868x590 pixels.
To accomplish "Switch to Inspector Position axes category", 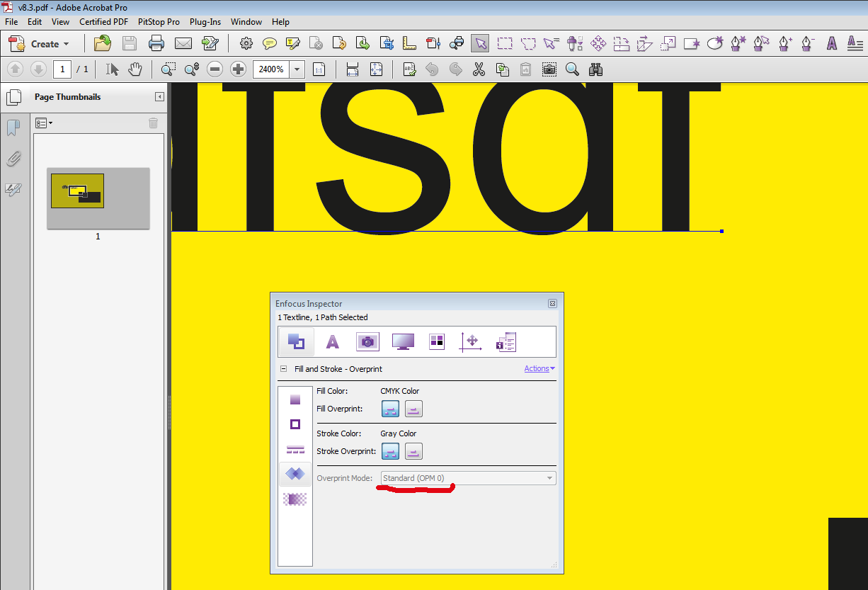I will pyautogui.click(x=471, y=342).
